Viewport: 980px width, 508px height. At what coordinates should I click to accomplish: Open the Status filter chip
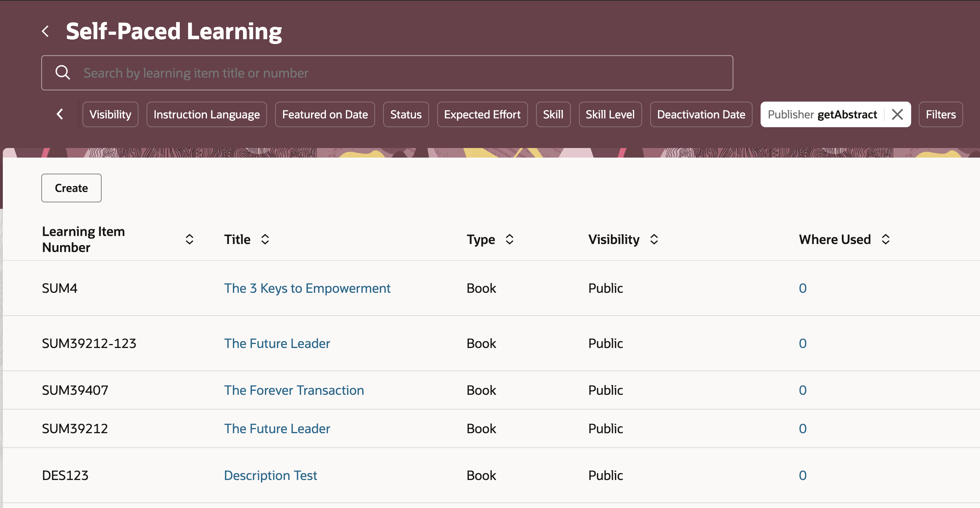click(406, 114)
